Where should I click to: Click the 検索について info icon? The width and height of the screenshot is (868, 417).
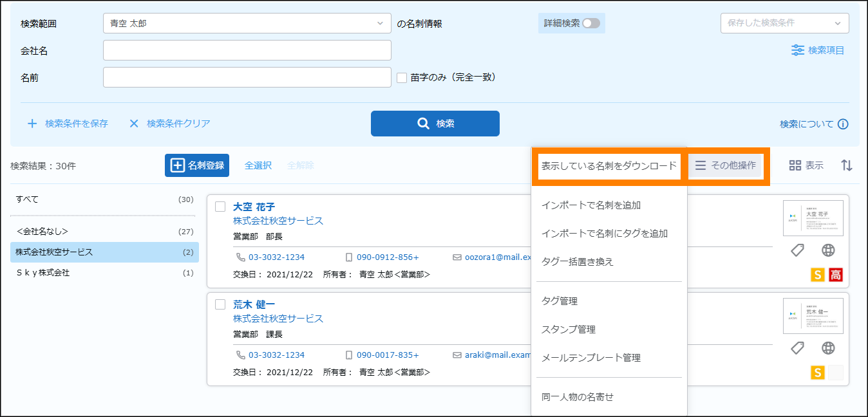(843, 124)
